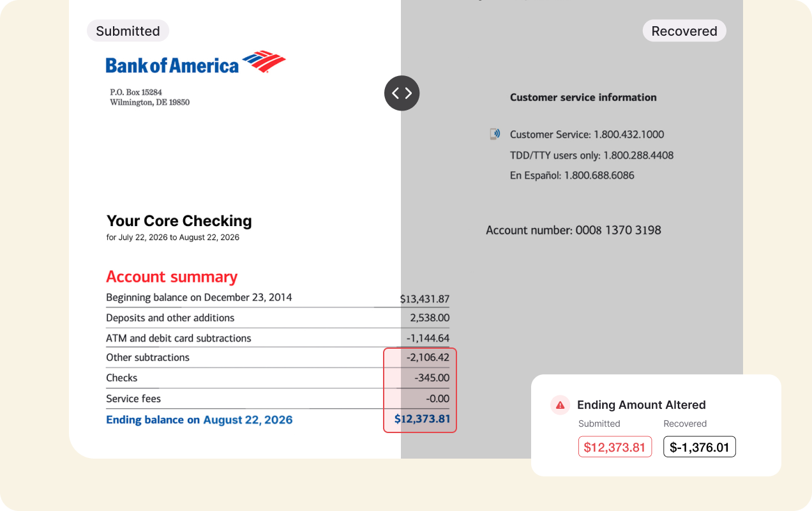Select the Submitted label badge
Viewport: 812px width, 511px height.
tap(128, 31)
